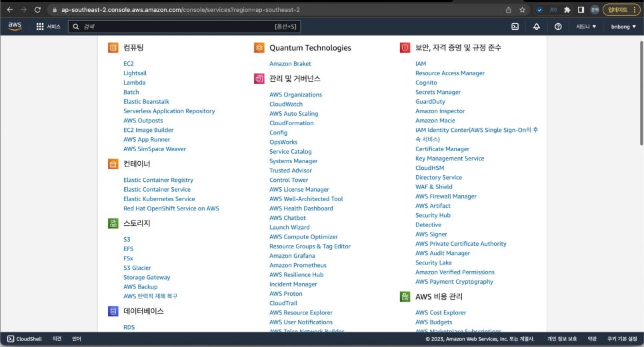Open the Cognito link
This screenshot has width=644, height=347.
click(426, 83)
